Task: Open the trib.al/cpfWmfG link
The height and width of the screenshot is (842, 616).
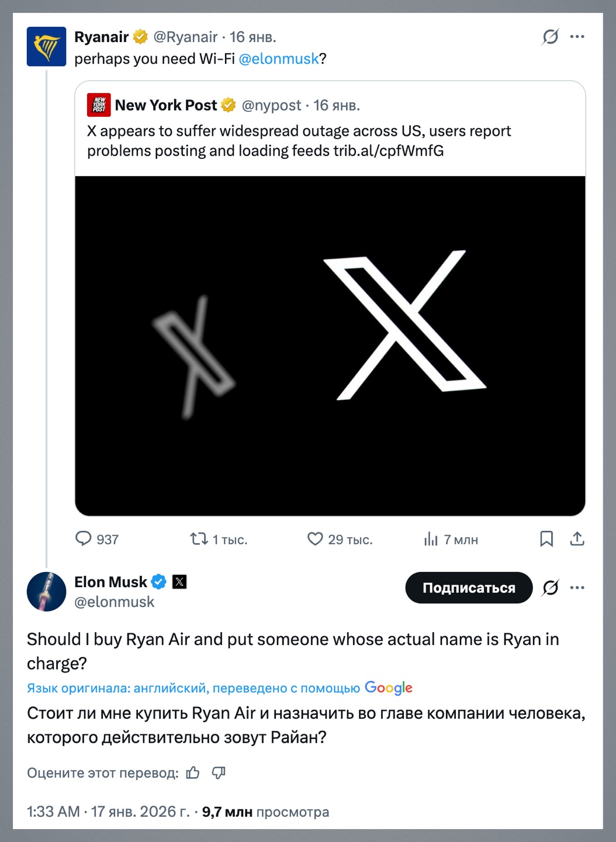Action: click(x=388, y=151)
